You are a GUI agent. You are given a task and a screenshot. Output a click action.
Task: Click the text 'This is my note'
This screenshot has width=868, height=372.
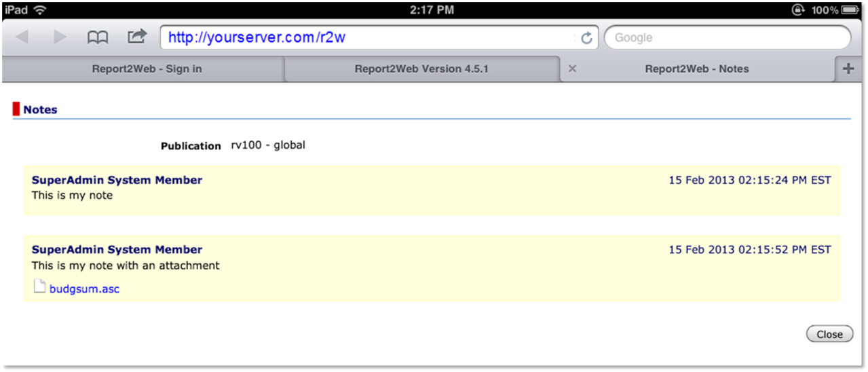tap(72, 196)
